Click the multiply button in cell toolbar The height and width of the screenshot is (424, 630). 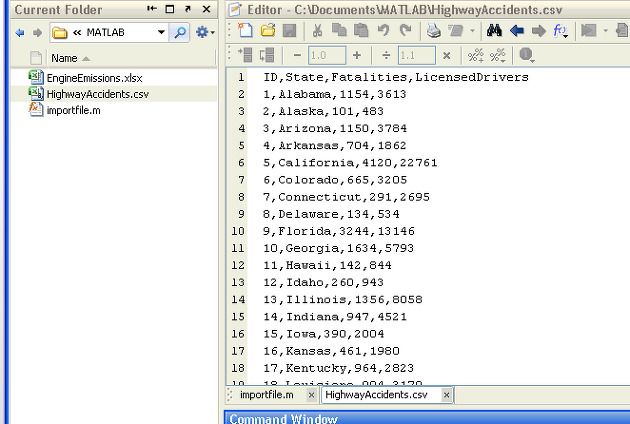tap(446, 55)
